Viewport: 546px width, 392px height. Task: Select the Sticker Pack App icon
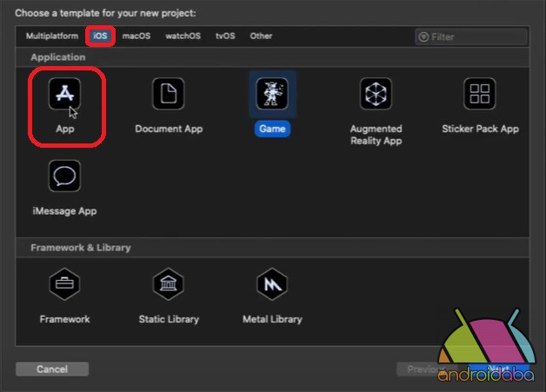[x=480, y=94]
